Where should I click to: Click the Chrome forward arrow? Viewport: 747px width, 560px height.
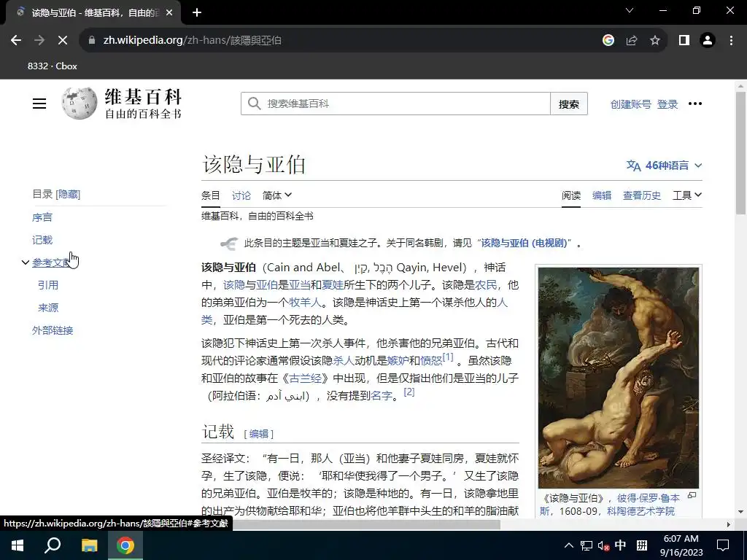pyautogui.click(x=39, y=41)
